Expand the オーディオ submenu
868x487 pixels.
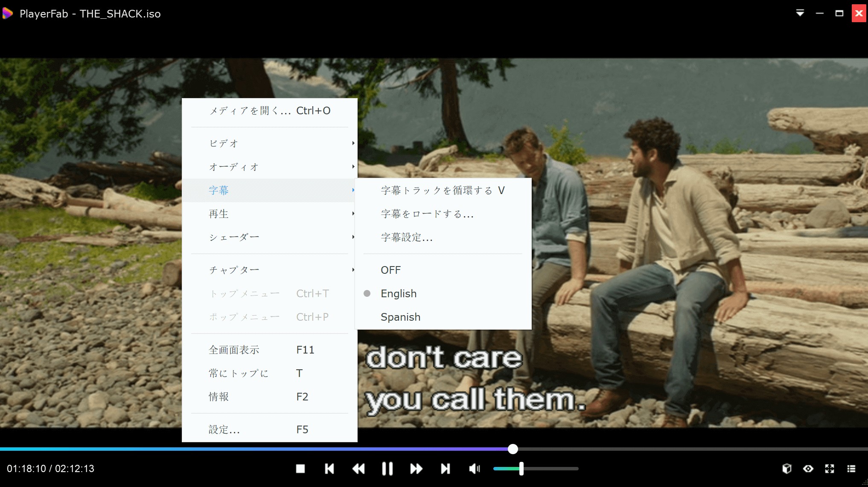[270, 167]
